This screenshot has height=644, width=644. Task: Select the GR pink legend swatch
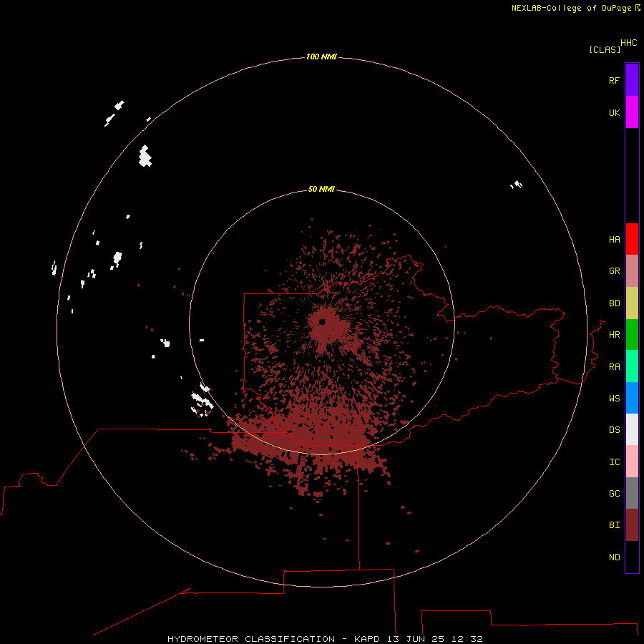(x=632, y=271)
